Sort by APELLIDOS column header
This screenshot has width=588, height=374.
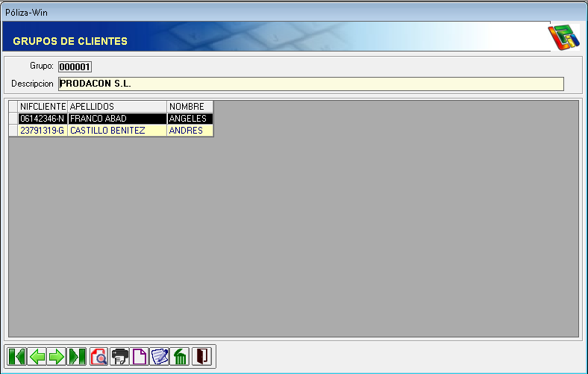tap(117, 107)
